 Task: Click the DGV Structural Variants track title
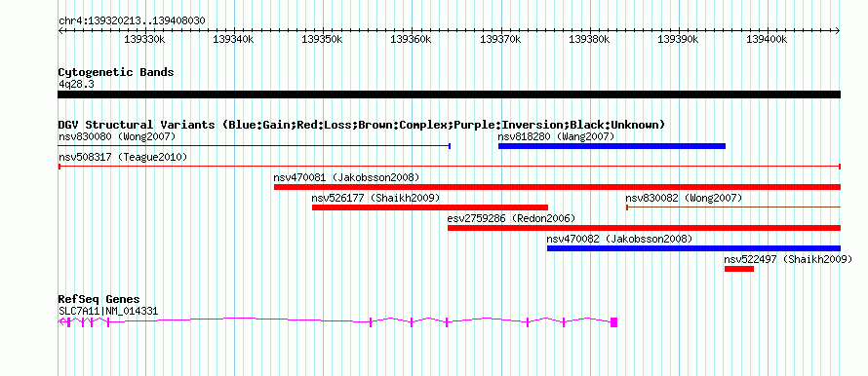click(362, 125)
